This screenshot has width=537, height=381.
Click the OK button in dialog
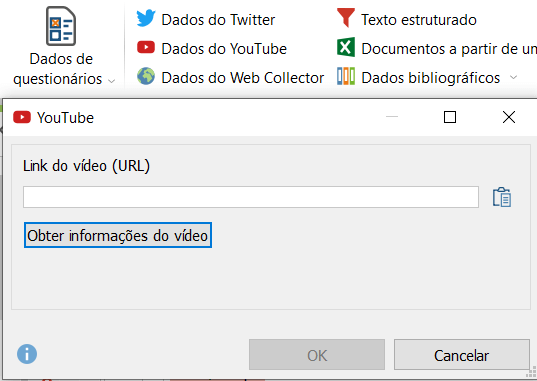[317, 355]
